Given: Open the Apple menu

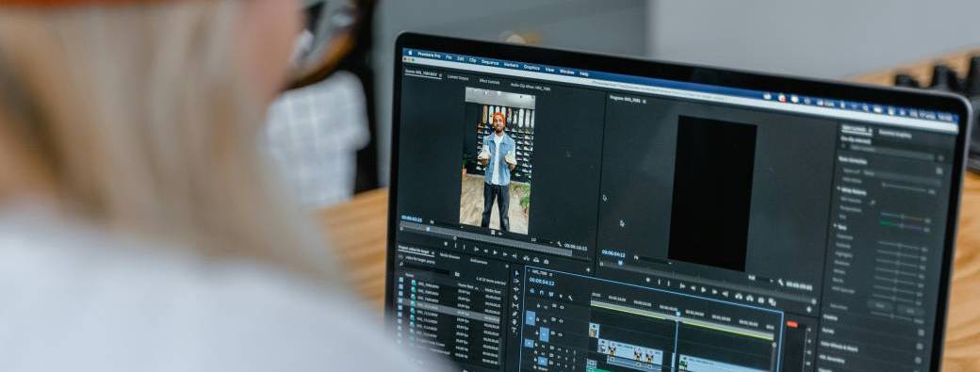Looking at the screenshot, I should (x=411, y=53).
